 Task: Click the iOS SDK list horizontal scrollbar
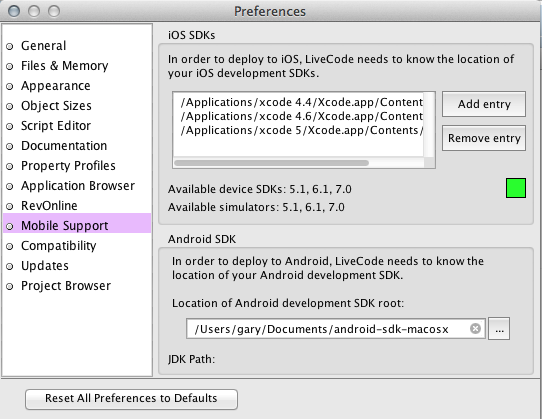(x=271, y=163)
